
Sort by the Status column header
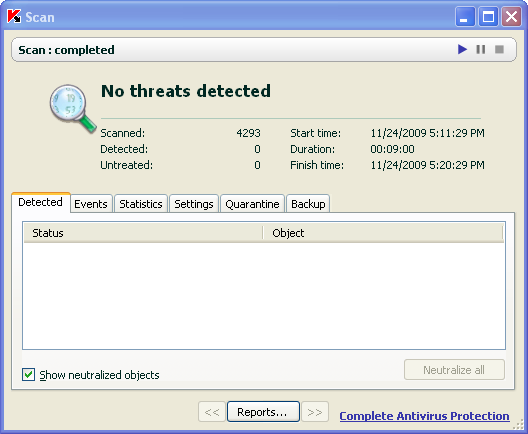click(x=143, y=233)
